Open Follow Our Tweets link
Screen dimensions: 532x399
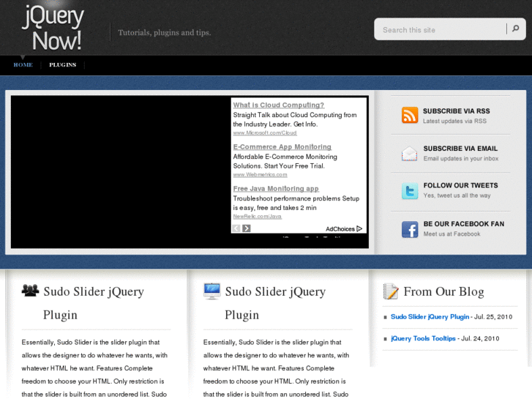[x=460, y=185]
